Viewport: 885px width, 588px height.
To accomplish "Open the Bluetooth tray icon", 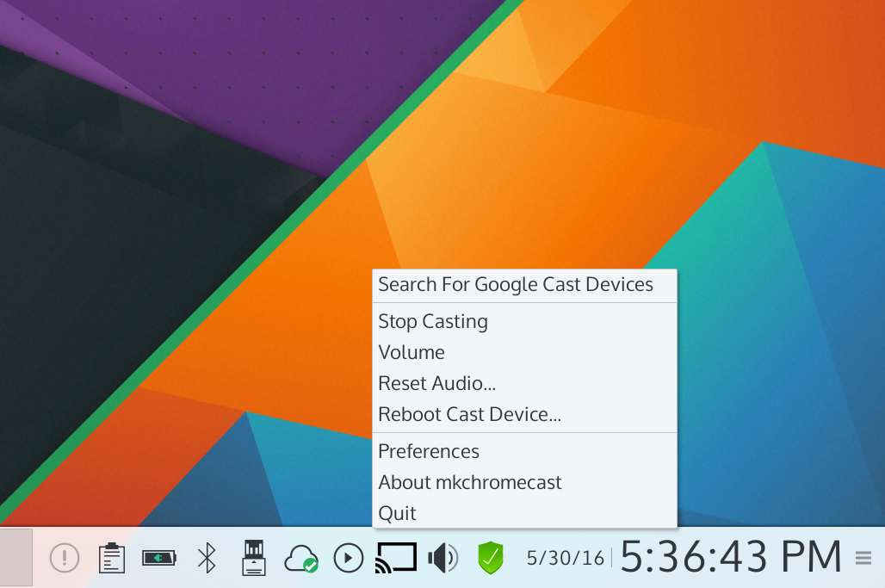I will pos(206,558).
